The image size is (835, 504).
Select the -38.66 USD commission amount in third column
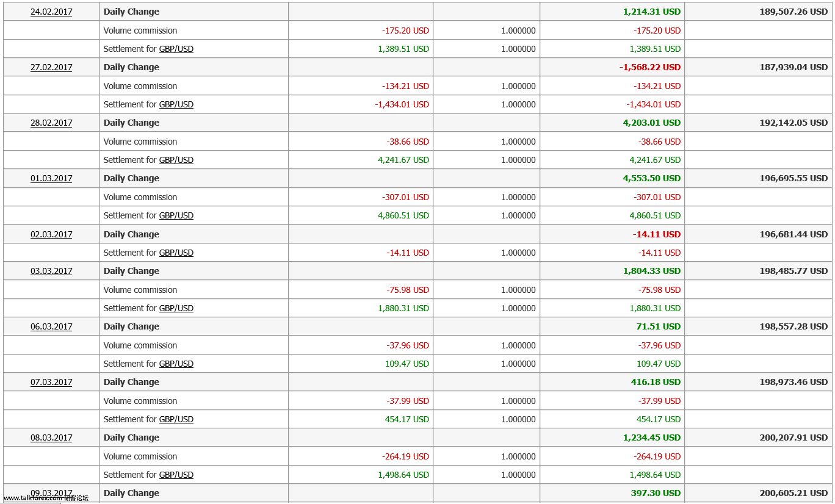408,142
